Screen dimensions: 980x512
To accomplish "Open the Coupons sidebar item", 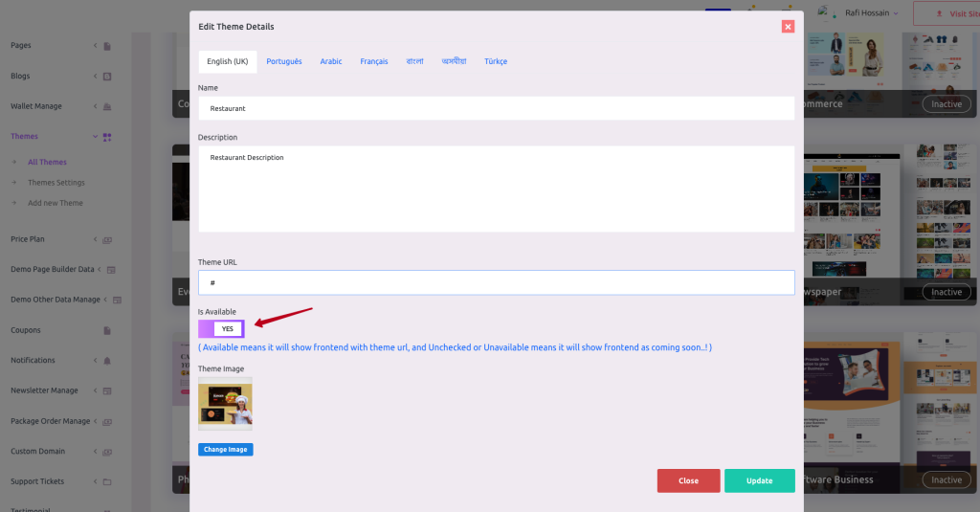I will [26, 330].
